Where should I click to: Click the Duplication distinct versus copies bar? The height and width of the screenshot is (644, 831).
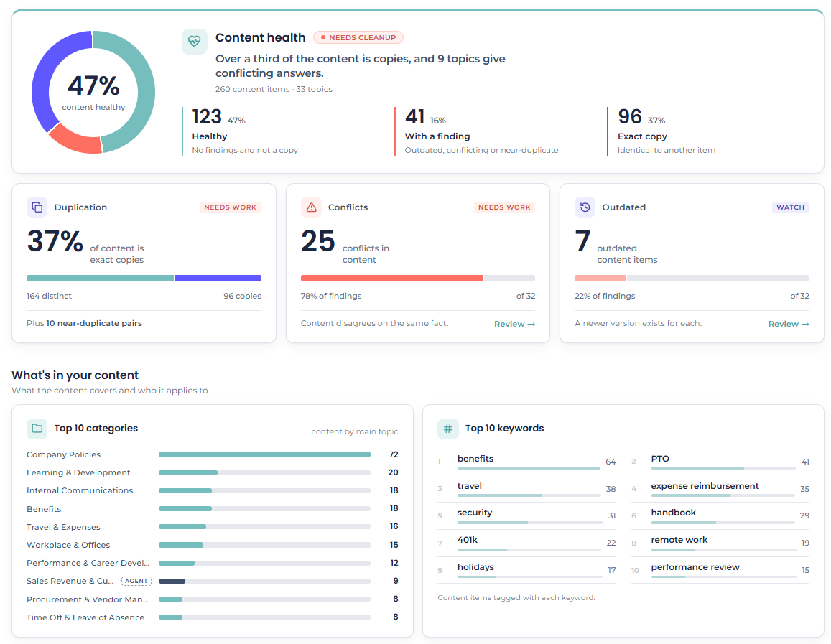click(144, 278)
